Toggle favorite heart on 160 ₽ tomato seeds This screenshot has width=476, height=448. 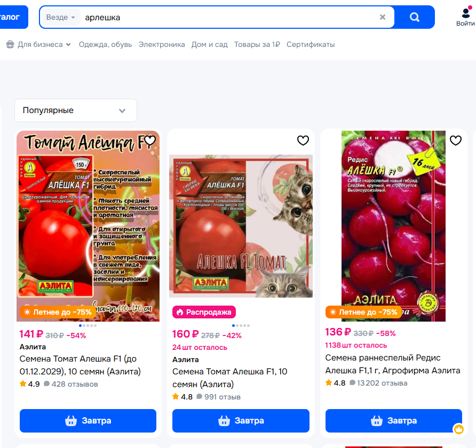[303, 140]
